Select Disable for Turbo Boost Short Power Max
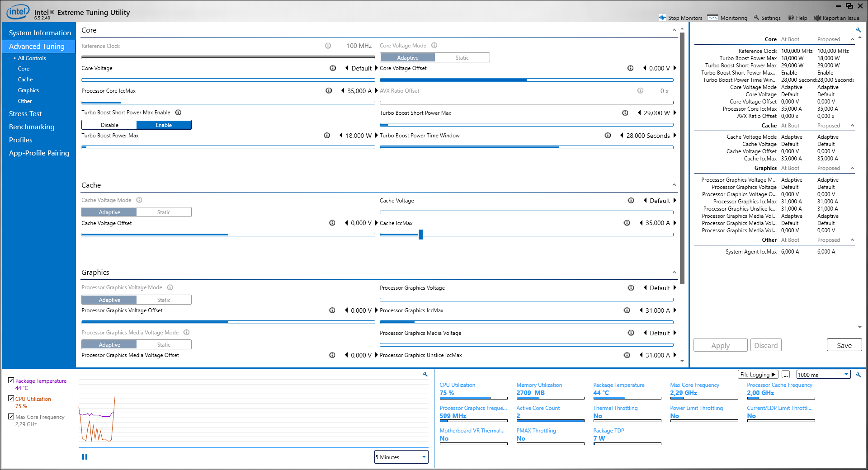Viewport: 868px width, 470px height. pos(109,125)
